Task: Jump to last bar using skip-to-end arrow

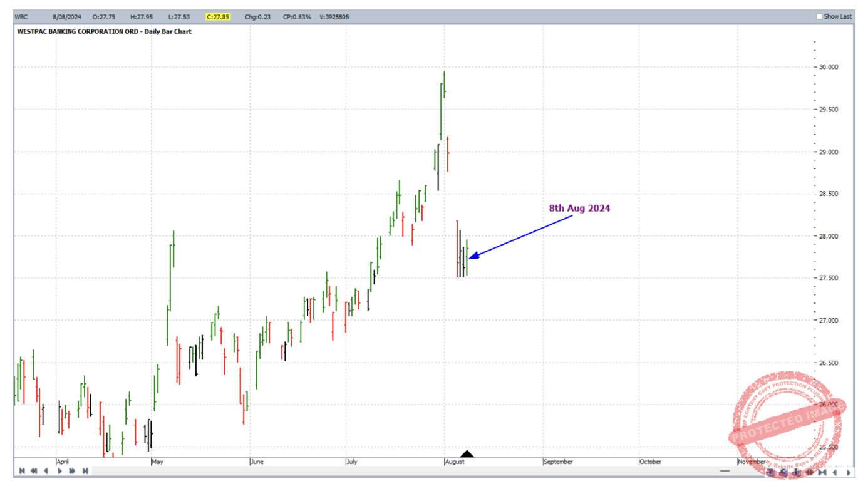Action: tap(85, 471)
